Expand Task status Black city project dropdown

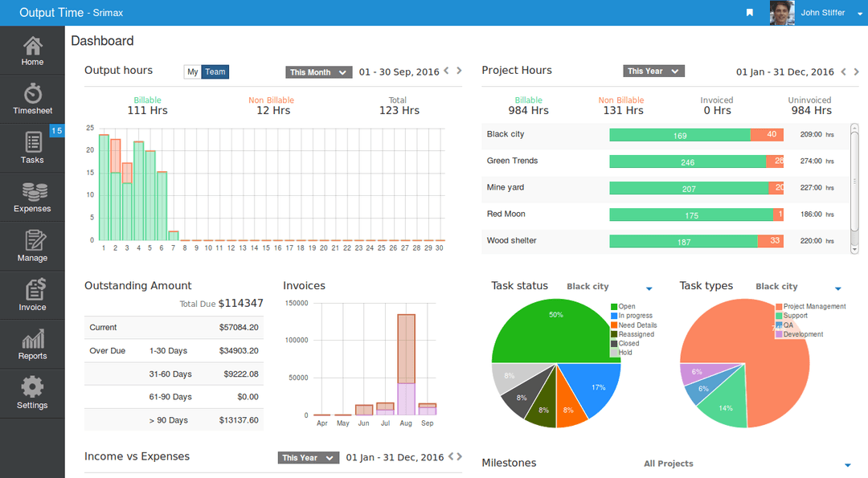click(x=649, y=288)
